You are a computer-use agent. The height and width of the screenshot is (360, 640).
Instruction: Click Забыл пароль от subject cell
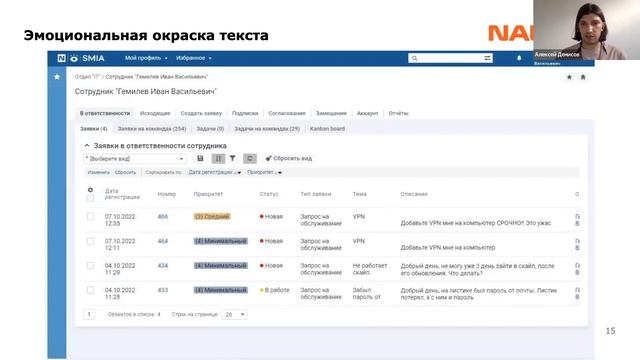pyautogui.click(x=367, y=293)
